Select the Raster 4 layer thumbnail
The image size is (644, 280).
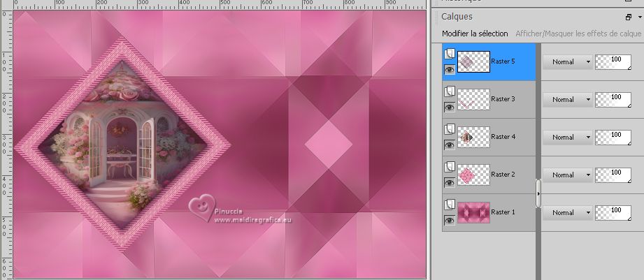(473, 138)
